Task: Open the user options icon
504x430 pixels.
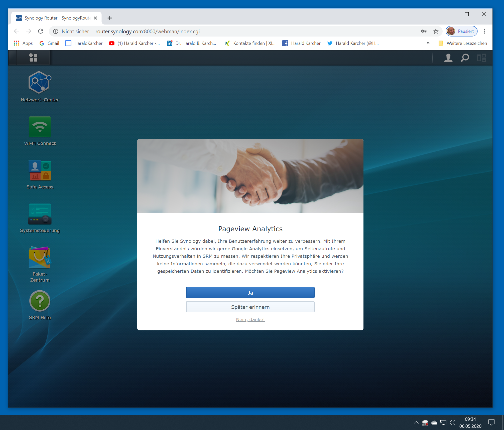Action: [x=448, y=58]
